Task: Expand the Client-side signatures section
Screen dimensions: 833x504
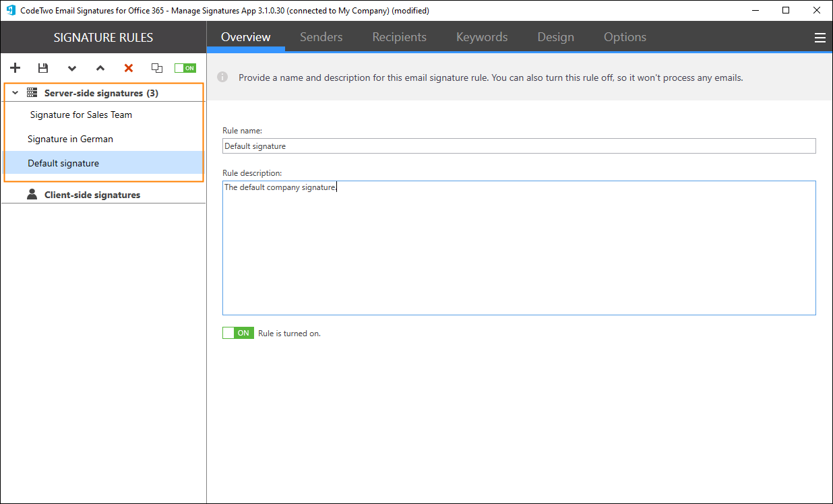Action: pos(92,195)
